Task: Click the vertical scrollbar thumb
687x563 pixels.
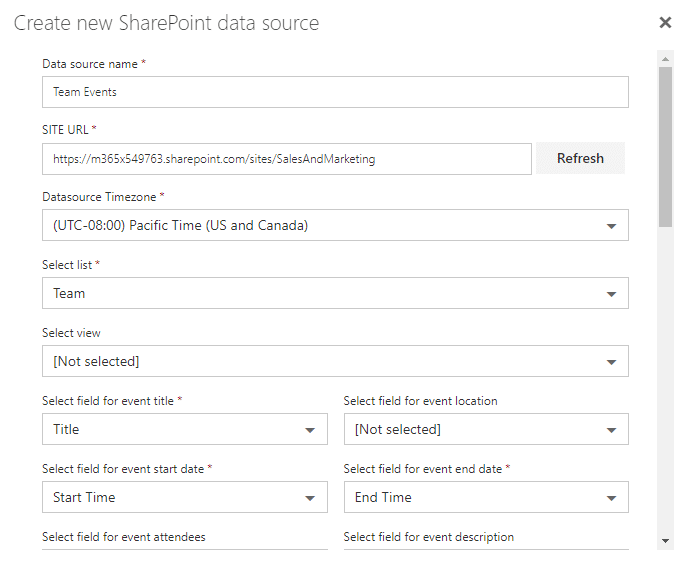Action: [666, 147]
